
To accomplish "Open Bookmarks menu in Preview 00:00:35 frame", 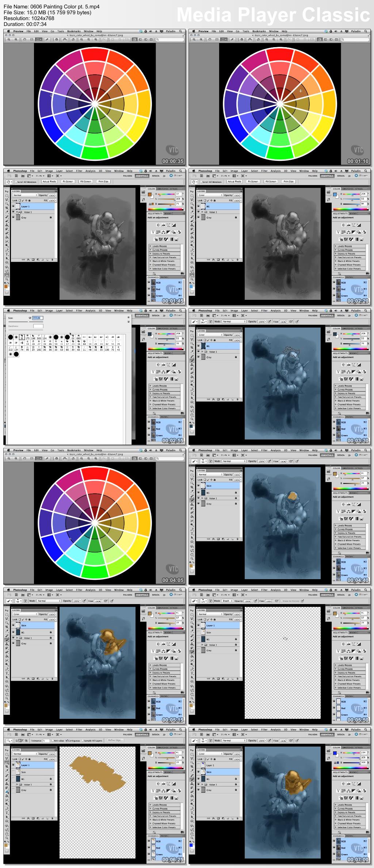I will coord(74,31).
